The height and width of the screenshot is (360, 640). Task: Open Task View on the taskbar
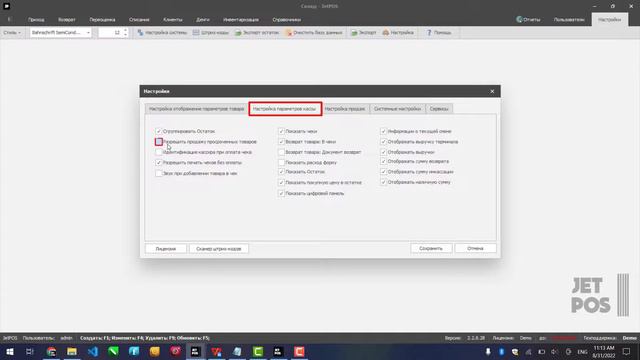point(30,351)
